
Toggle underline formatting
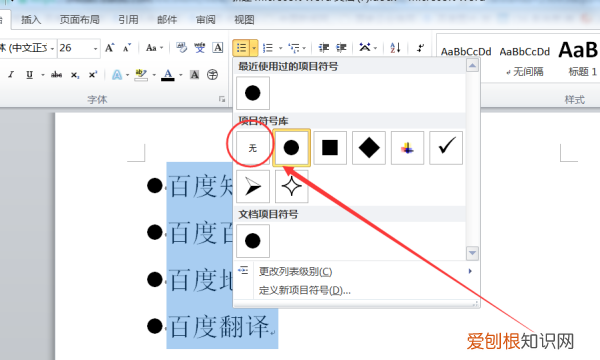coord(29,75)
